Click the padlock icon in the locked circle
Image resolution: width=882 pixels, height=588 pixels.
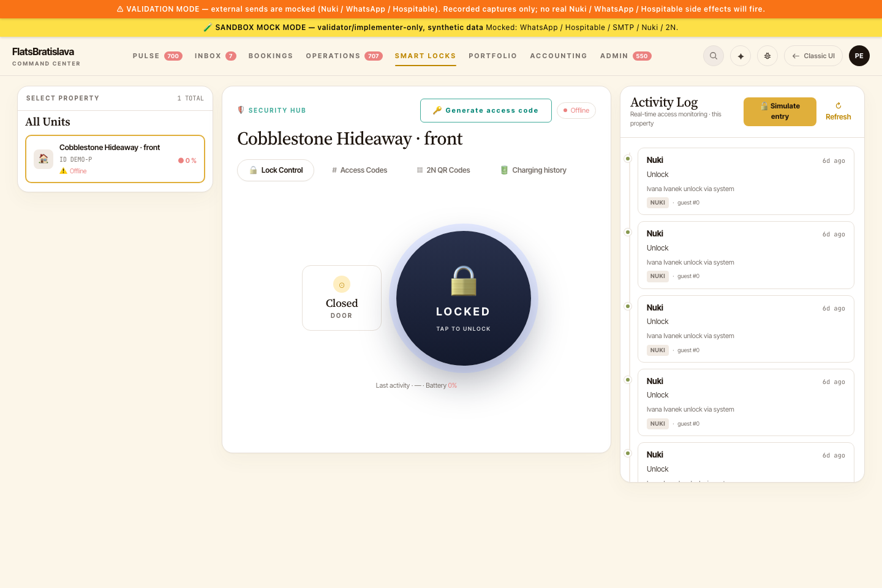[464, 281]
